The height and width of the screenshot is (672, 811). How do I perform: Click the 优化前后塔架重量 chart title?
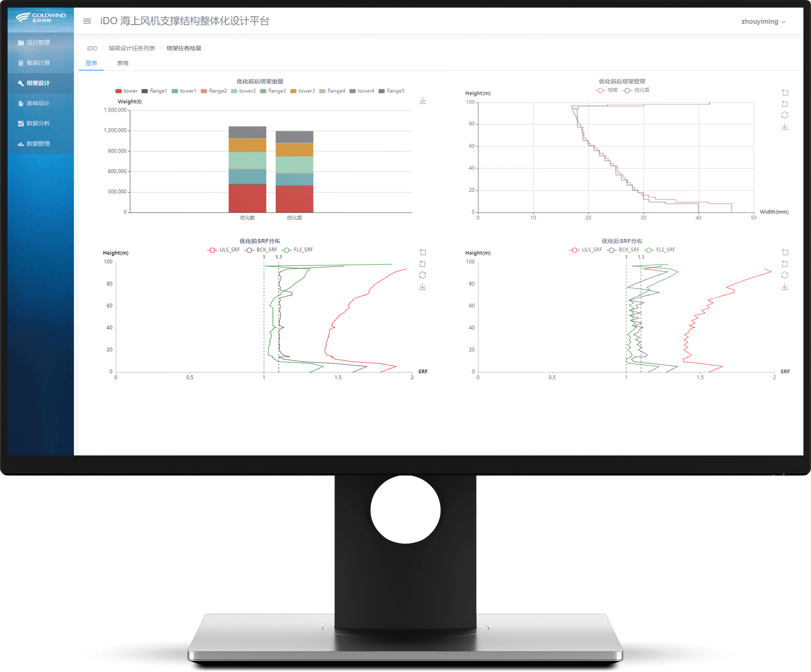[260, 82]
